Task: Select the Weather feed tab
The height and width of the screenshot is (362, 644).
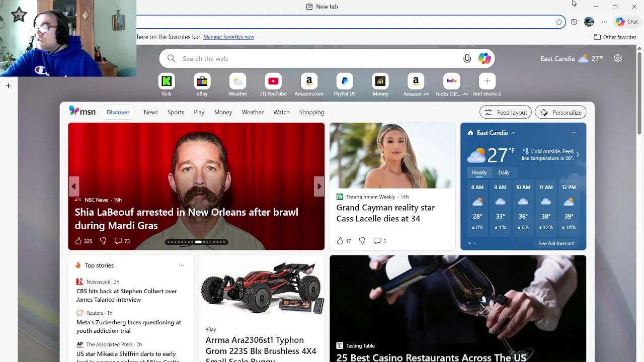Action: point(253,112)
